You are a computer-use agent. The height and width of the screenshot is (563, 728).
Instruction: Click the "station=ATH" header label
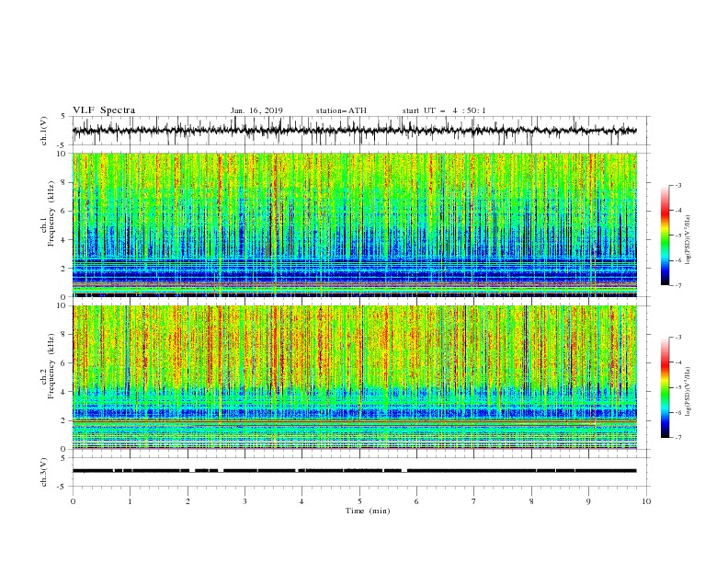341,110
